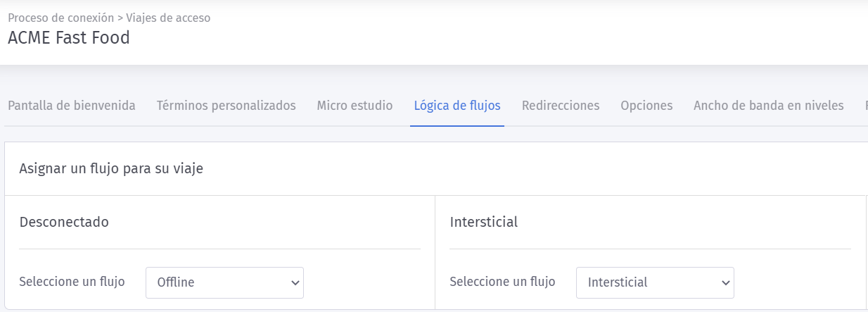Select the Micro estudio tab
The height and width of the screenshot is (312, 868).
point(355,106)
